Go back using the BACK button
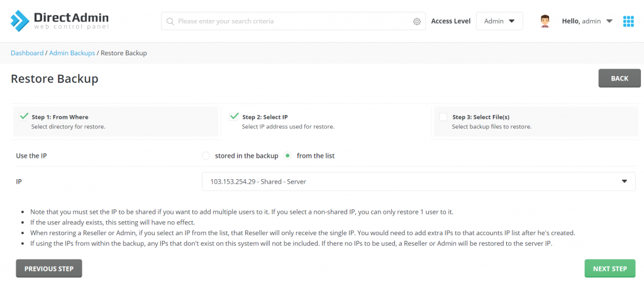This screenshot has height=281, width=644. click(619, 79)
